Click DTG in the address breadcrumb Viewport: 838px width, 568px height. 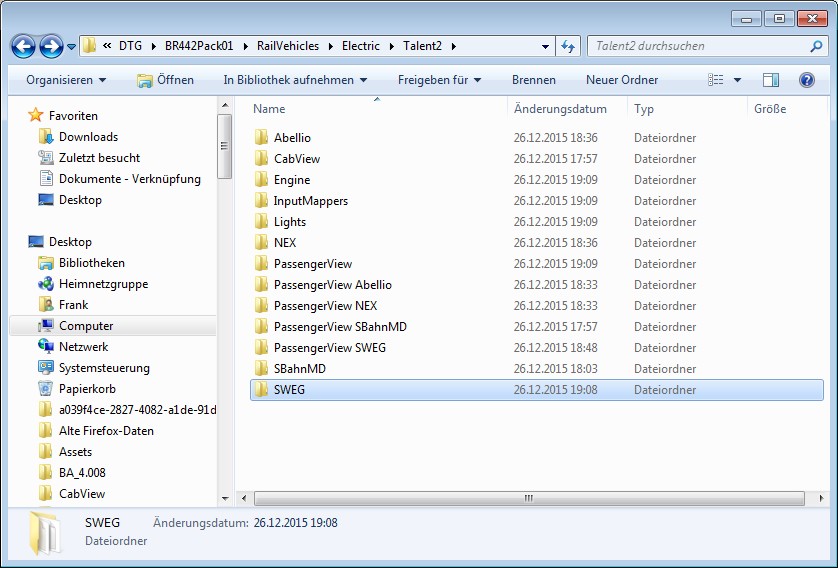point(130,46)
